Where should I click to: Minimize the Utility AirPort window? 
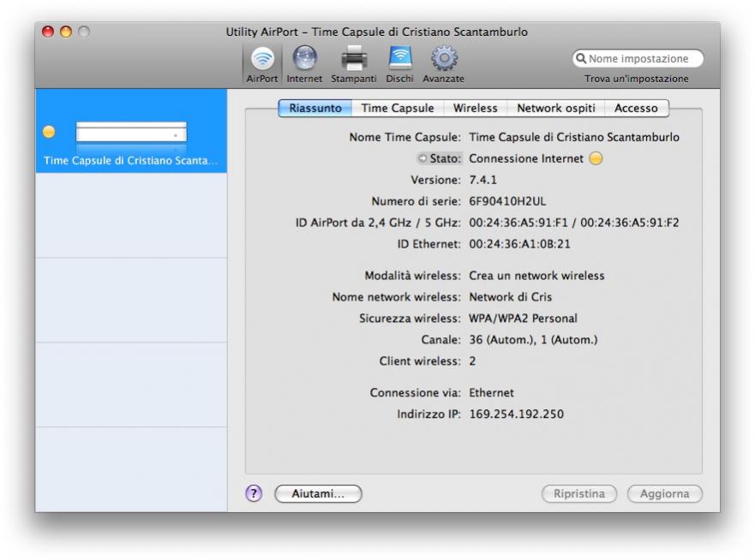(x=66, y=32)
